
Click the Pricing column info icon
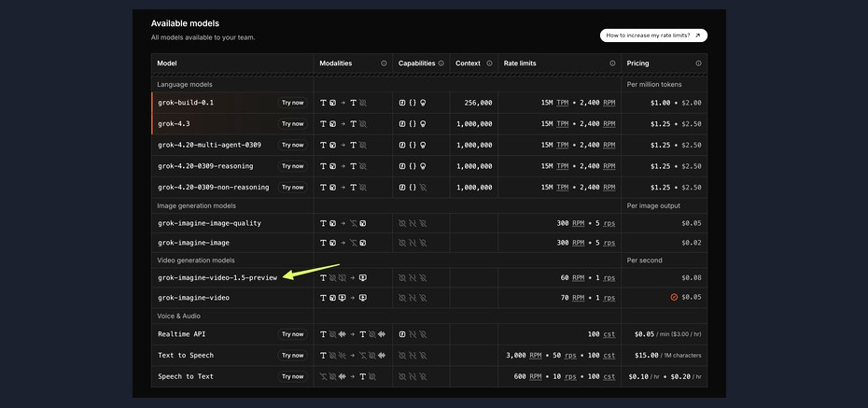pyautogui.click(x=699, y=63)
